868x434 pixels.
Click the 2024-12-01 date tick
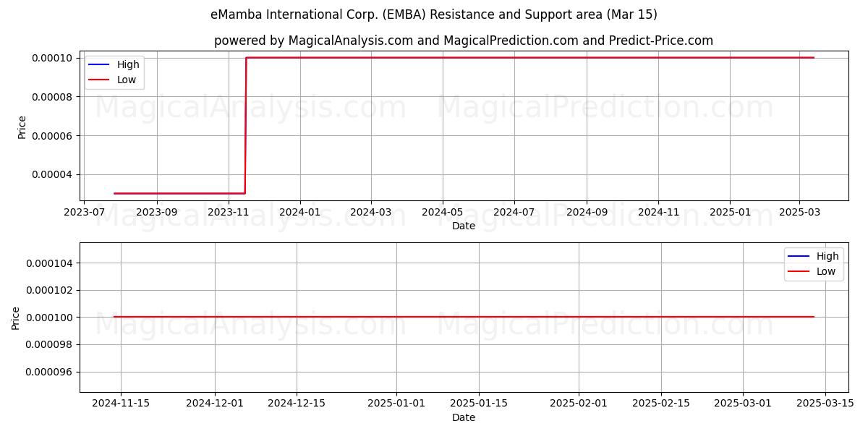215,404
